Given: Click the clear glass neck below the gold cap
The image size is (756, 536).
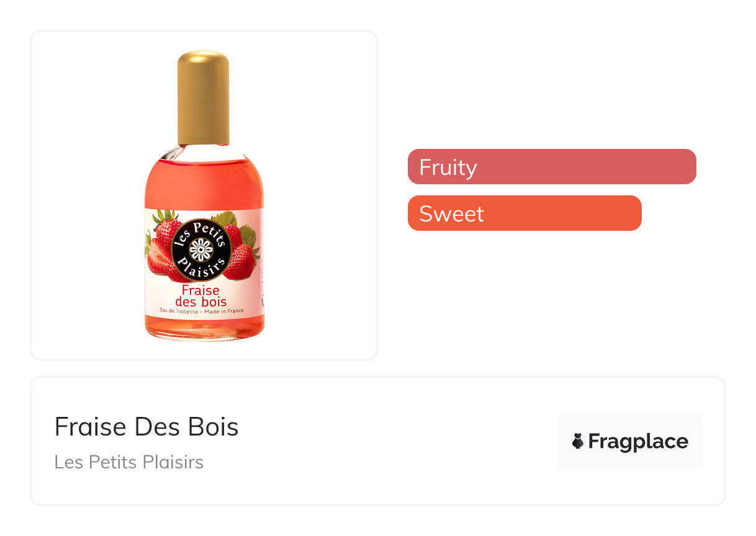Looking at the screenshot, I should [x=204, y=151].
